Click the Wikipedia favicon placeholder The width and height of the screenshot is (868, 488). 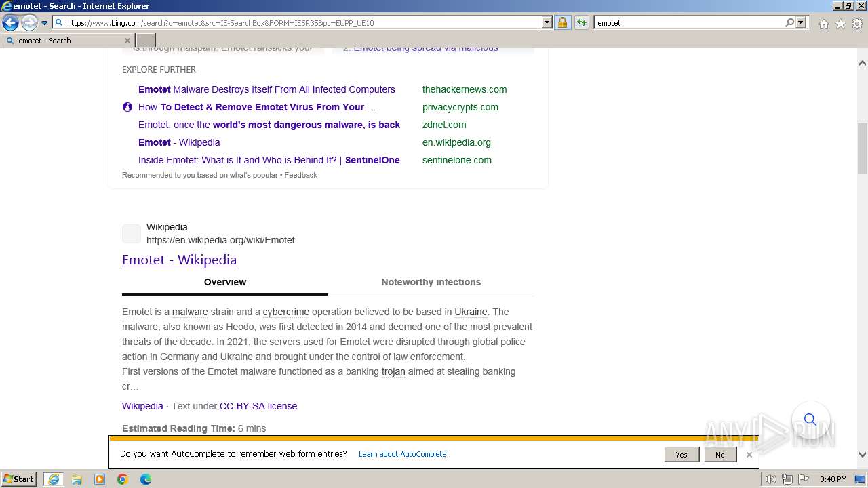coord(132,234)
